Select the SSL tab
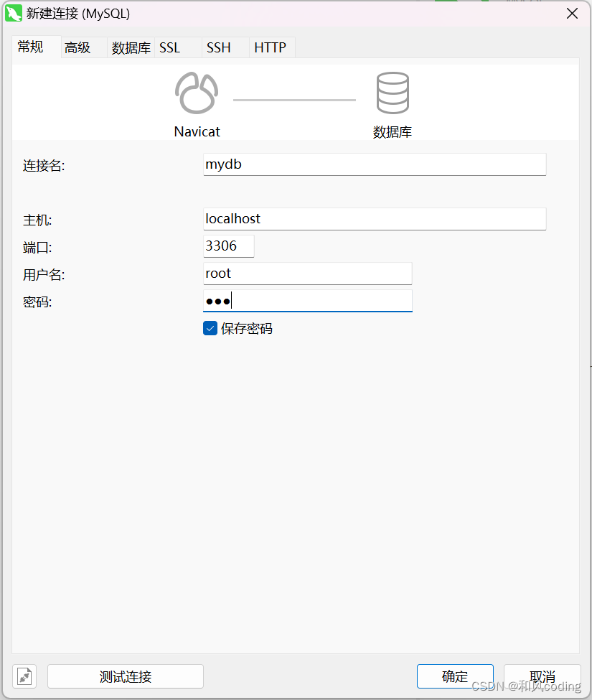This screenshot has width=592, height=700. tap(169, 47)
